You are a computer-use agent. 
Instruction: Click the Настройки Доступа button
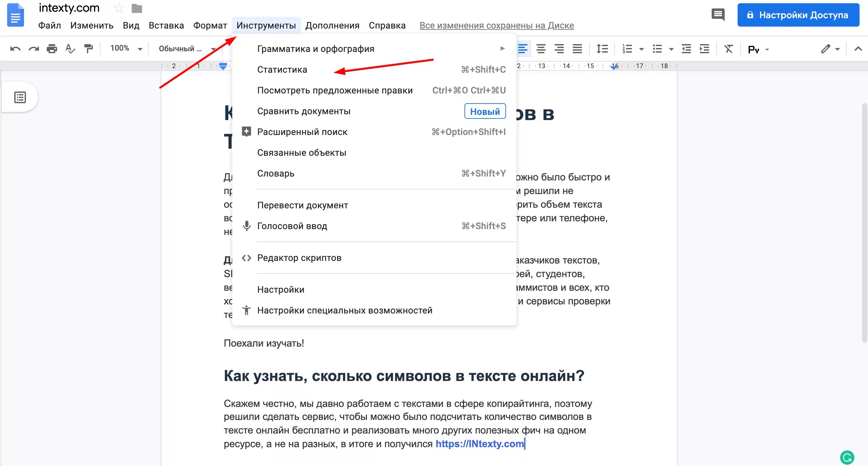pos(798,15)
